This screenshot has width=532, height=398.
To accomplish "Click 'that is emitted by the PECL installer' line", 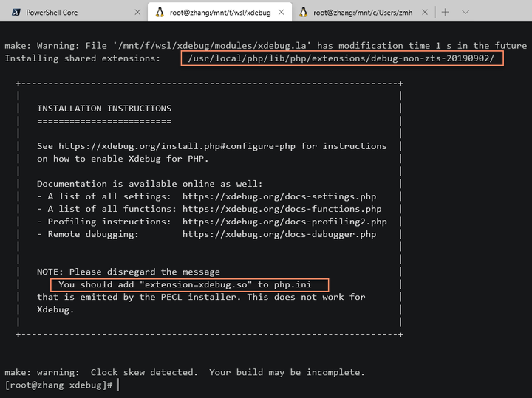I will click(201, 297).
